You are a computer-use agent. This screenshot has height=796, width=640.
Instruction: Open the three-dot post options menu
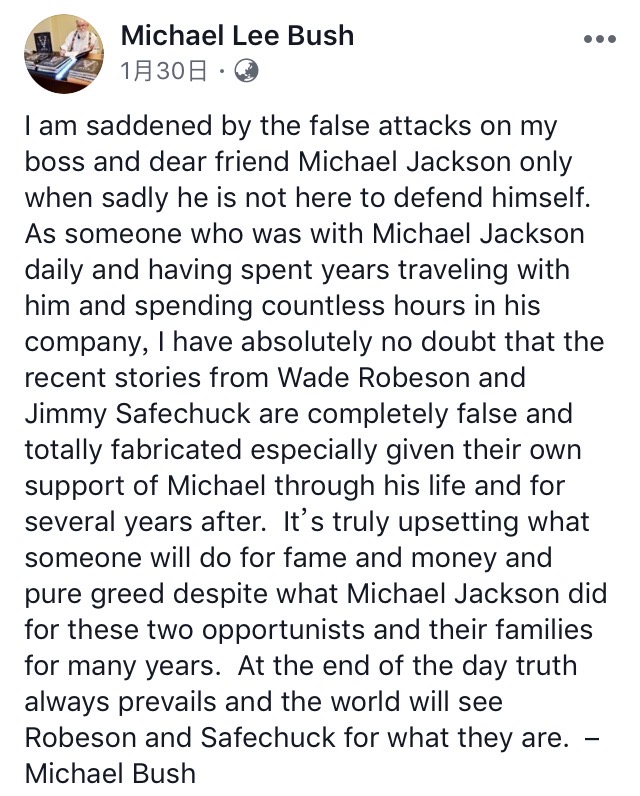[x=600, y=39]
